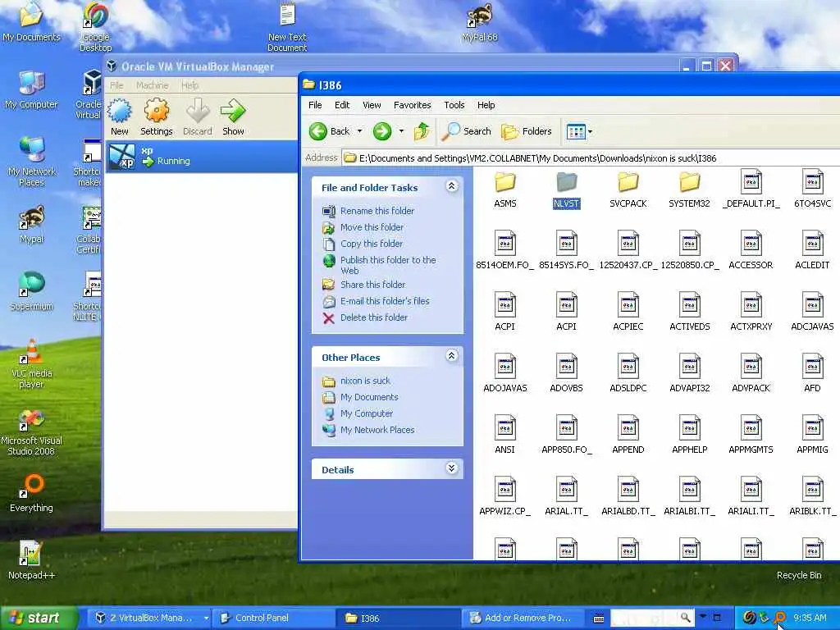The width and height of the screenshot is (840, 630).
Task: Click the Discard icon in VirtualBox Manager
Action: 198,116
